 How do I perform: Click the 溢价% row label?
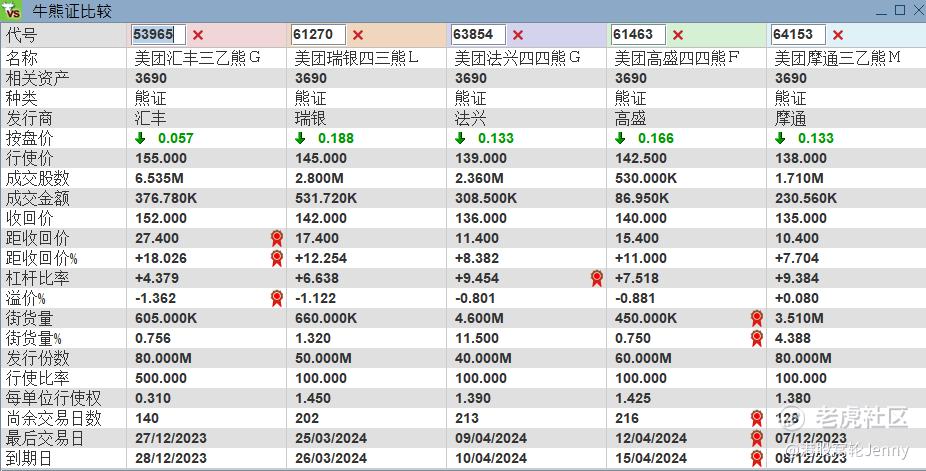click(x=25, y=298)
